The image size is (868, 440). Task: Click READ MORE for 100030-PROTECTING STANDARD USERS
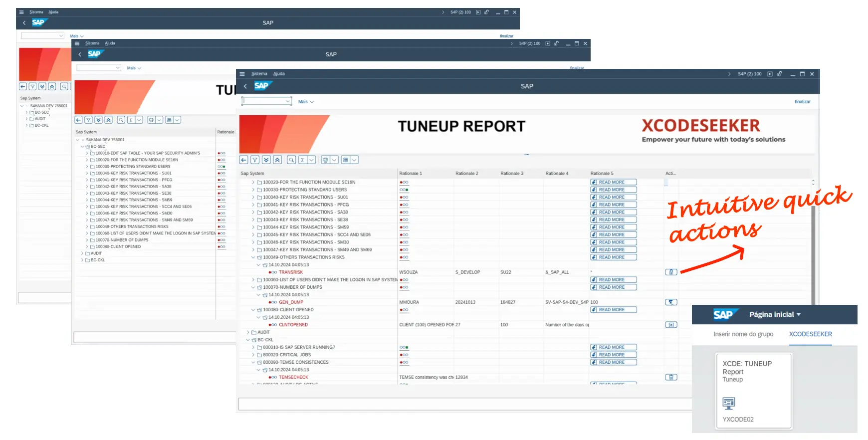614,190
